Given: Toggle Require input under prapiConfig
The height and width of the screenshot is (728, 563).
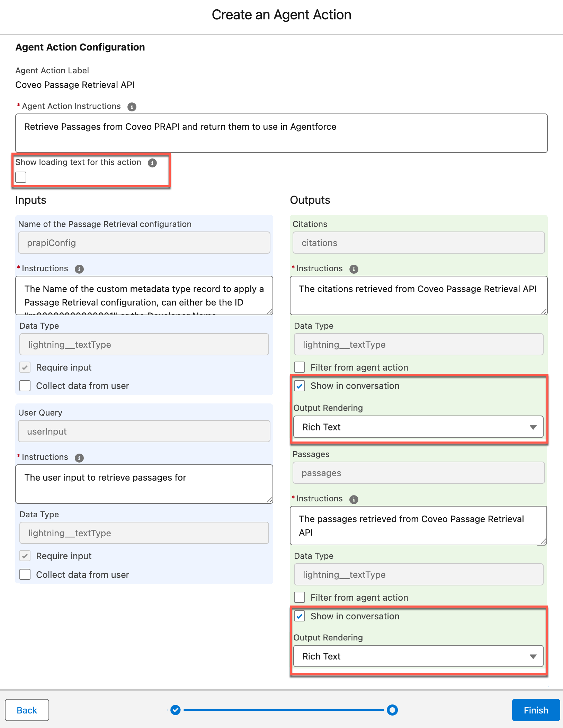Looking at the screenshot, I should tap(25, 367).
